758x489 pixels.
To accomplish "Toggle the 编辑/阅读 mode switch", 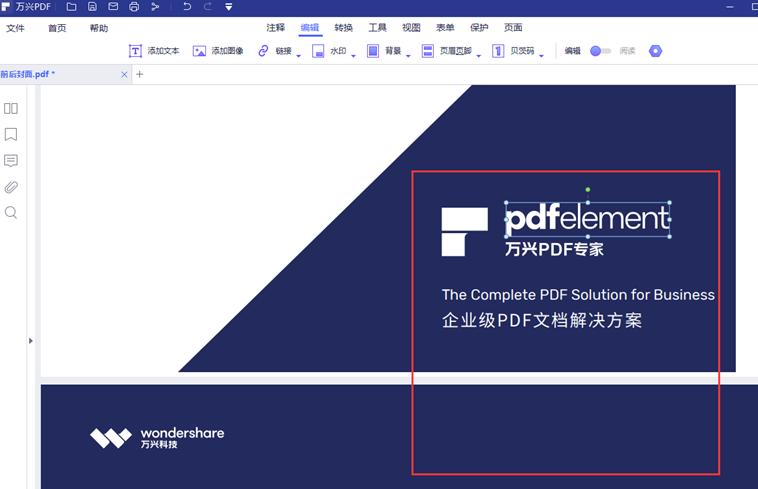I will [600, 51].
